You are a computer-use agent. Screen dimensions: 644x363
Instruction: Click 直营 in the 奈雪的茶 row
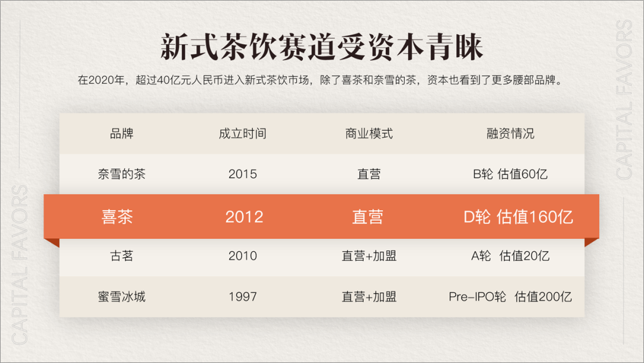(369, 174)
